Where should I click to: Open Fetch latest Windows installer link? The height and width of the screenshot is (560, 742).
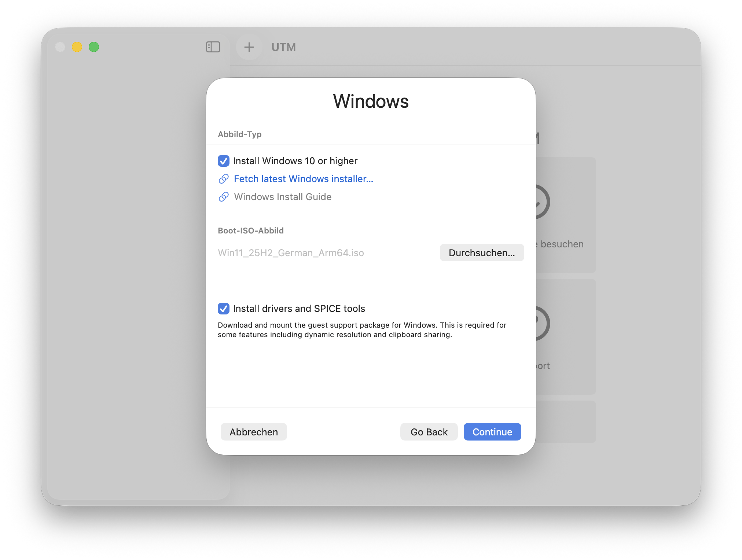click(303, 179)
